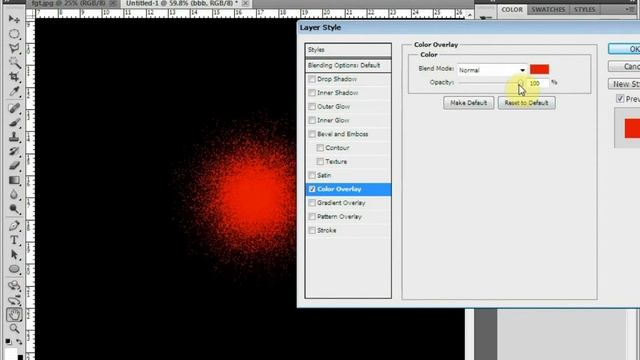Open the SWATCHES panel tab
Viewport: 640px width, 360px height.
(548, 9)
